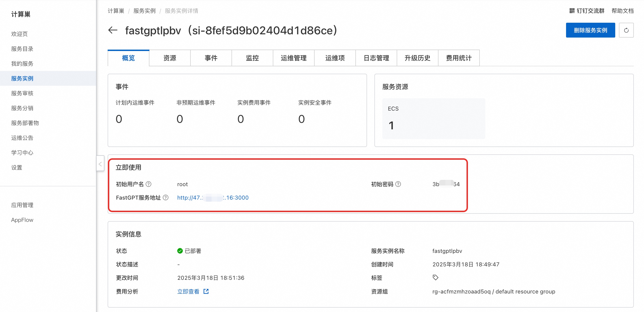Click the resource group value rg-acfmzmhzoaad5oq
The height and width of the screenshot is (312, 644).
(x=461, y=291)
